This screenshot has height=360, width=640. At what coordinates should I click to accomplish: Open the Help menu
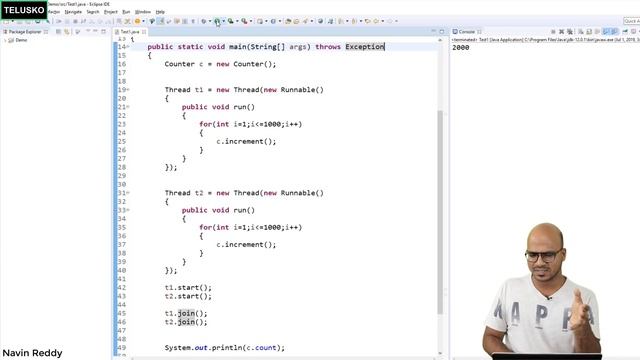pos(160,12)
